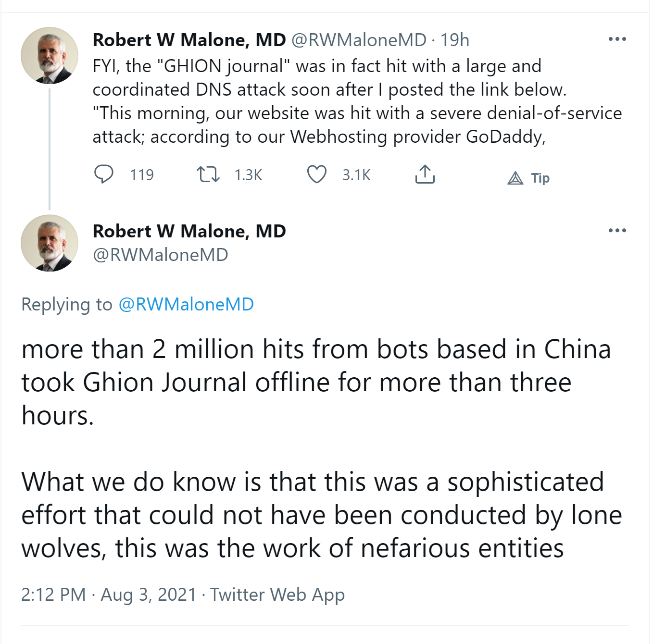Click the reply speech bubble icon
The width and height of the screenshot is (653, 644).
pos(103,174)
